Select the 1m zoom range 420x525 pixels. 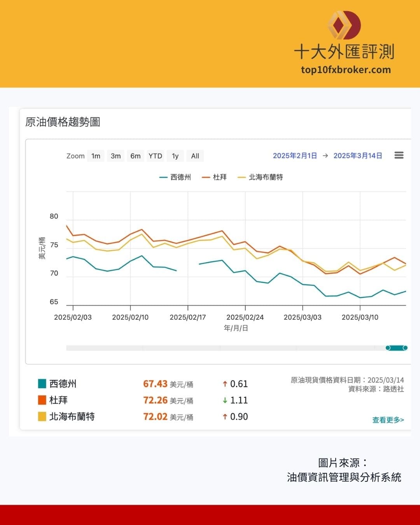[x=95, y=156]
